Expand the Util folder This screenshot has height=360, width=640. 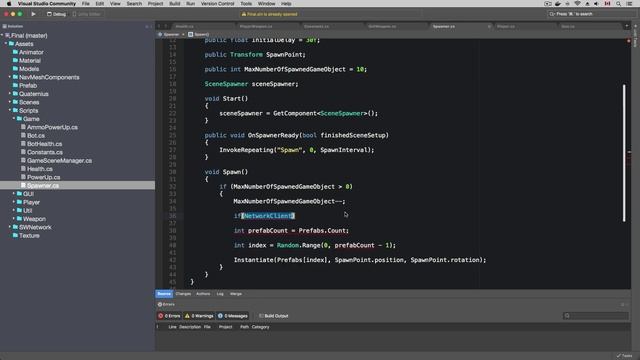(14, 211)
